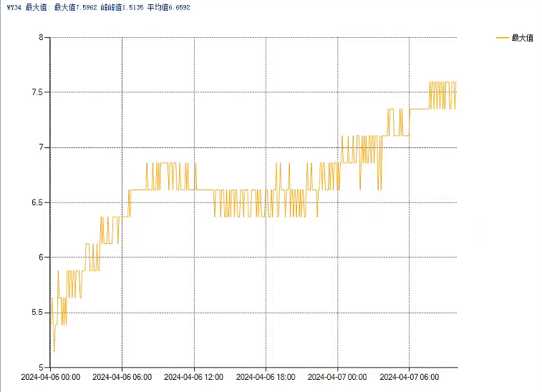542x392 pixels.
Task: Click the 2024-04-06 06:00 time axis label
Action: [x=122, y=376]
